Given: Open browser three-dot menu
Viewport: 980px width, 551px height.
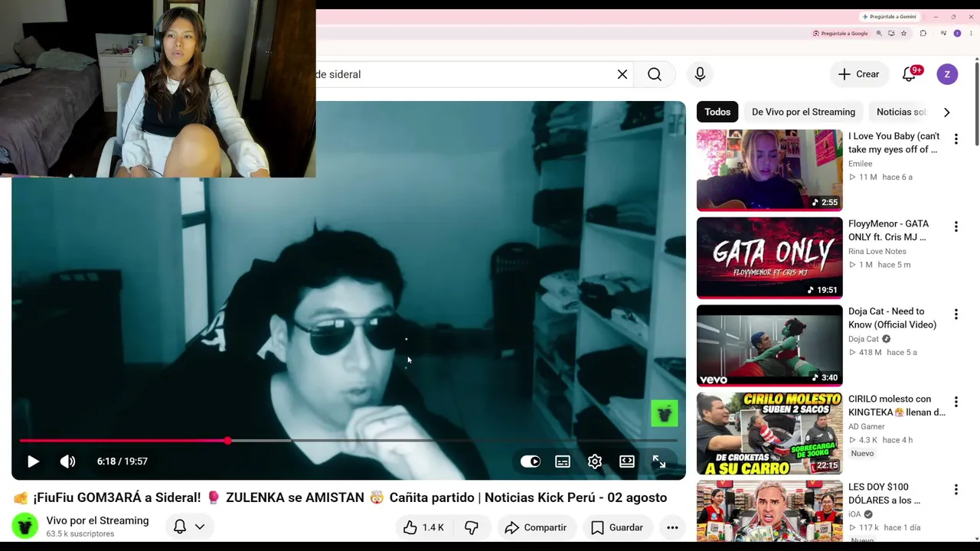Looking at the screenshot, I should click(971, 34).
